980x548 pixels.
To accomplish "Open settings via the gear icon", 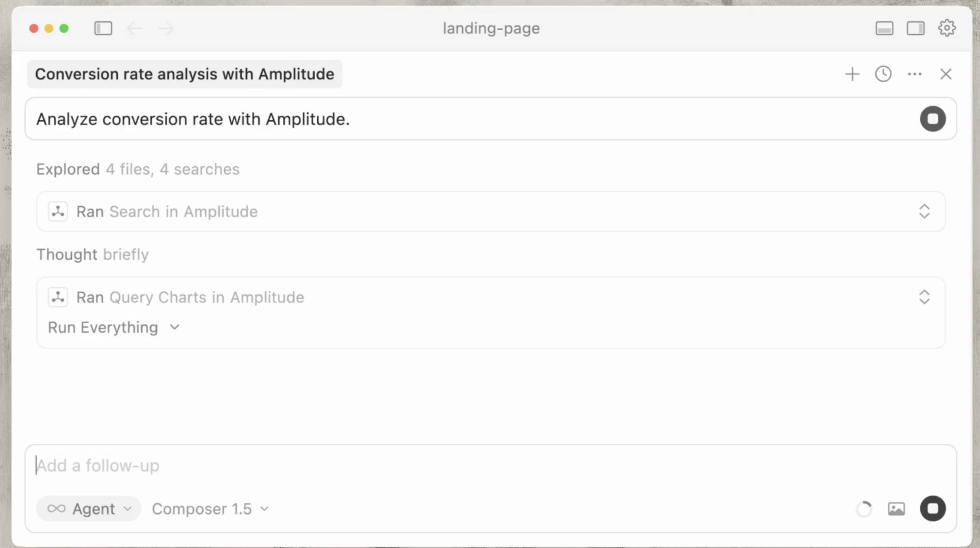I will pyautogui.click(x=947, y=28).
